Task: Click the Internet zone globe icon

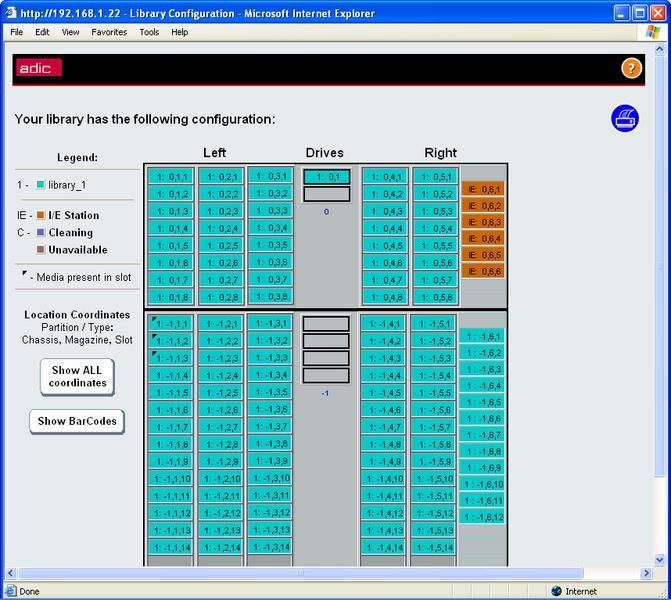Action: tap(556, 591)
